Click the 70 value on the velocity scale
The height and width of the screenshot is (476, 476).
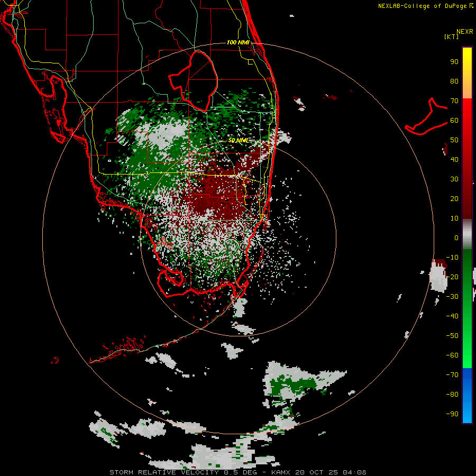coord(454,101)
